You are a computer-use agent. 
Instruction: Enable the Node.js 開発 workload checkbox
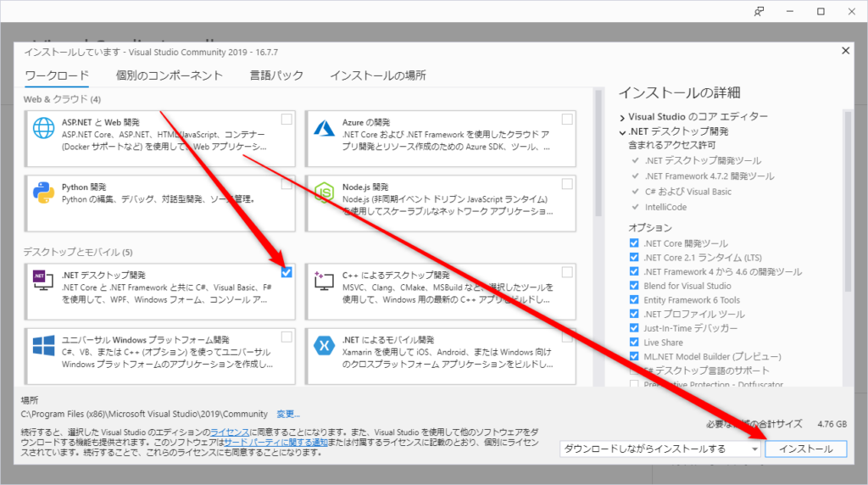[567, 184]
